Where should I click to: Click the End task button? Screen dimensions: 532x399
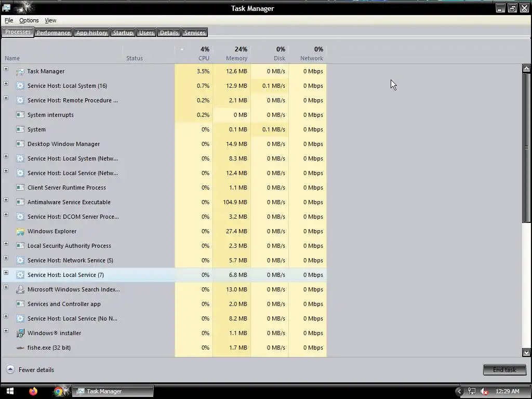[x=504, y=370]
